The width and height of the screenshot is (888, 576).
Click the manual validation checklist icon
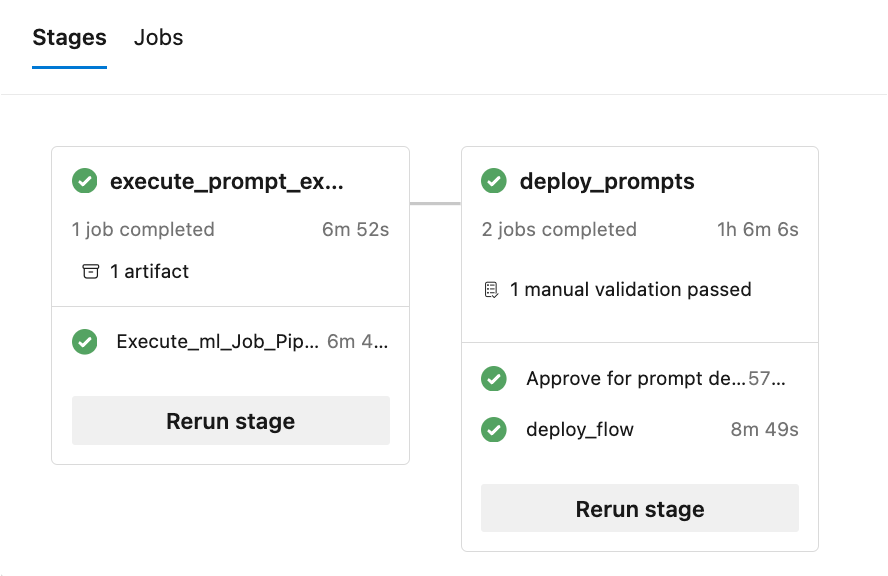[x=491, y=290]
